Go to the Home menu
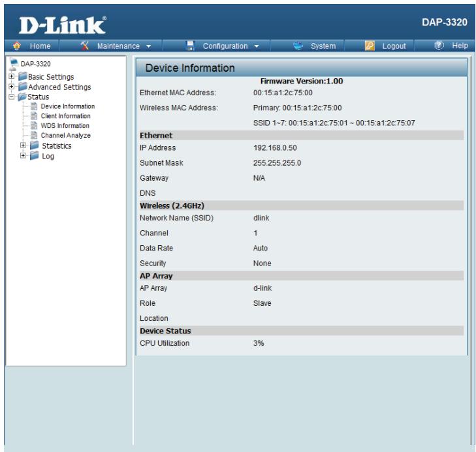 (x=40, y=46)
